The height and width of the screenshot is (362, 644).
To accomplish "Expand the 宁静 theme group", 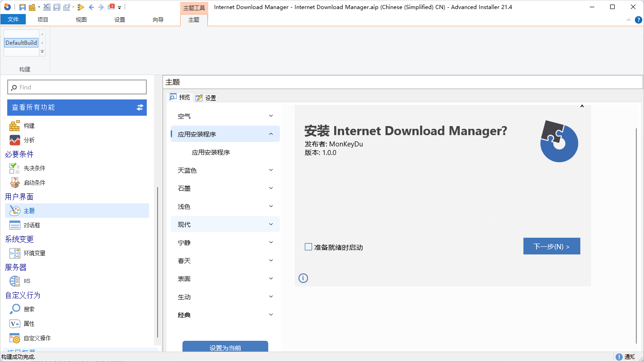I will point(271,242).
